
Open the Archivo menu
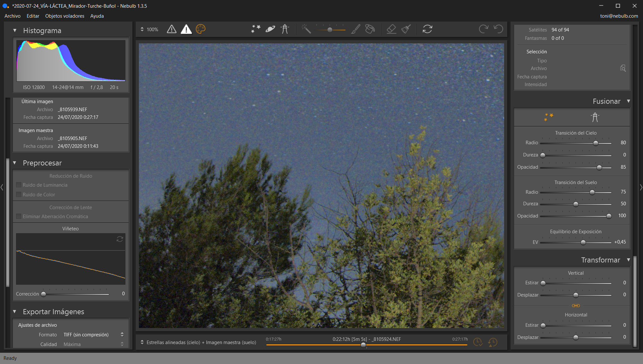coord(13,16)
